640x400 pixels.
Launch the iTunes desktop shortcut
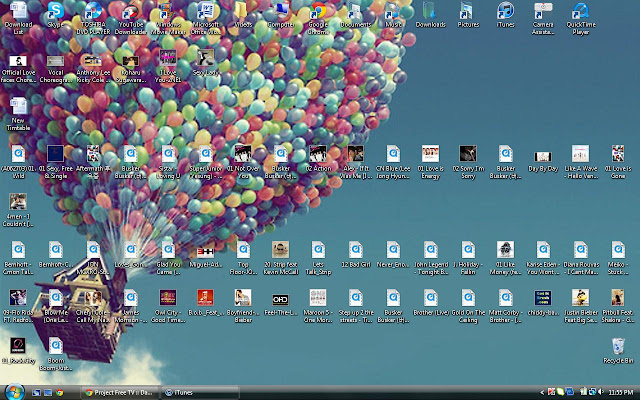(x=506, y=15)
